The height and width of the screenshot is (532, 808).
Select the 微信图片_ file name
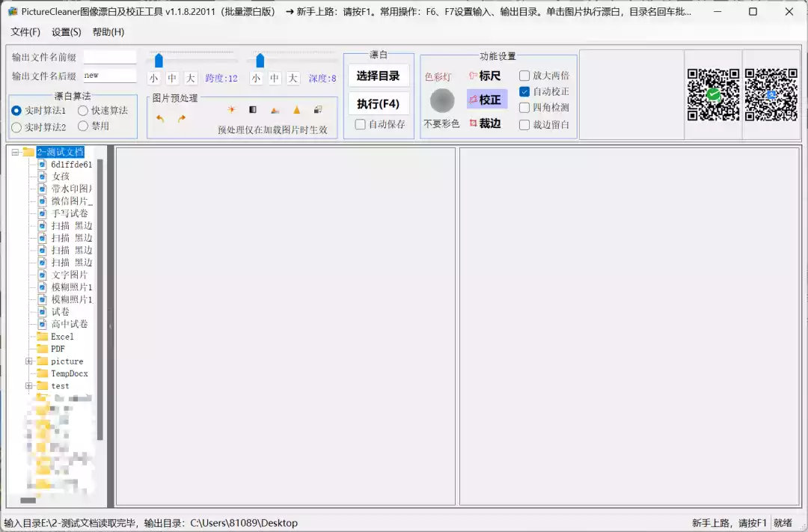pyautogui.click(x=72, y=201)
